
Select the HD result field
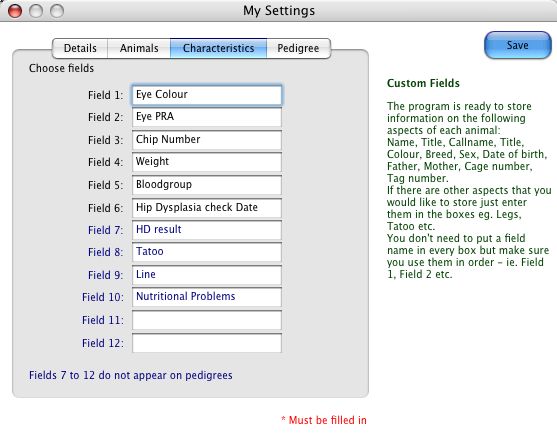[207, 230]
